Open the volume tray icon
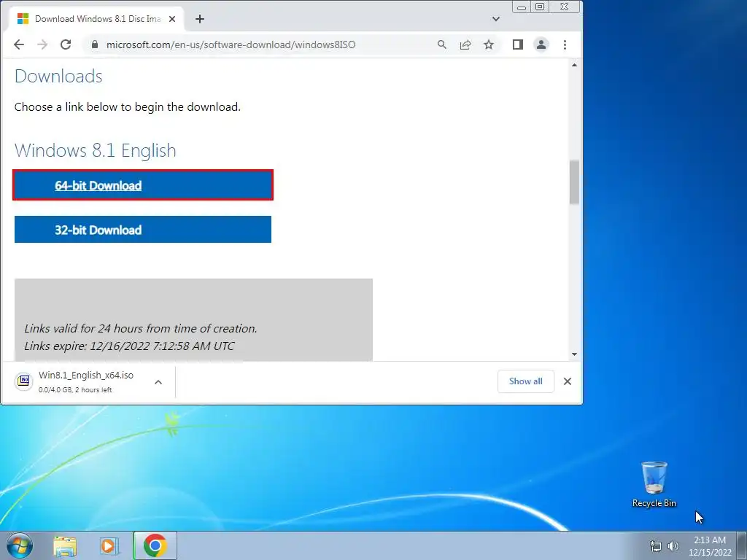This screenshot has width=747, height=560. click(673, 546)
